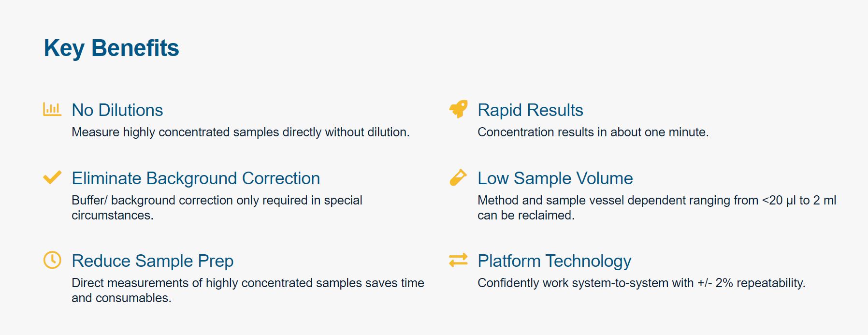Image resolution: width=868 pixels, height=335 pixels.
Task: Click the +/- 2% repeatability description text
Action: pyautogui.click(x=641, y=283)
